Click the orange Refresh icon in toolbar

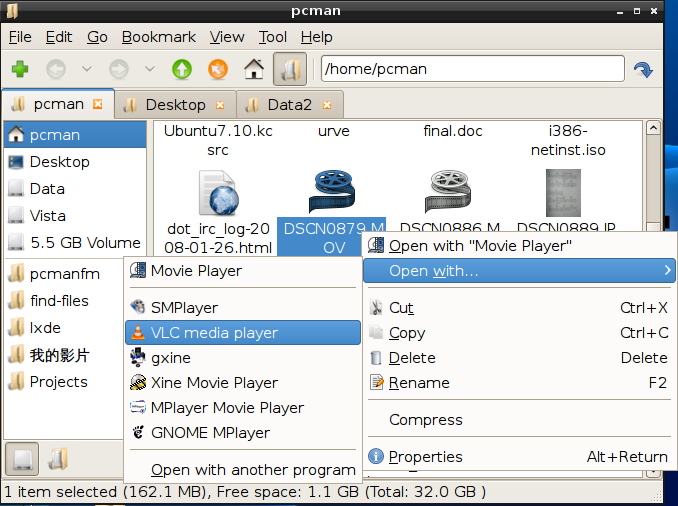coord(217,69)
